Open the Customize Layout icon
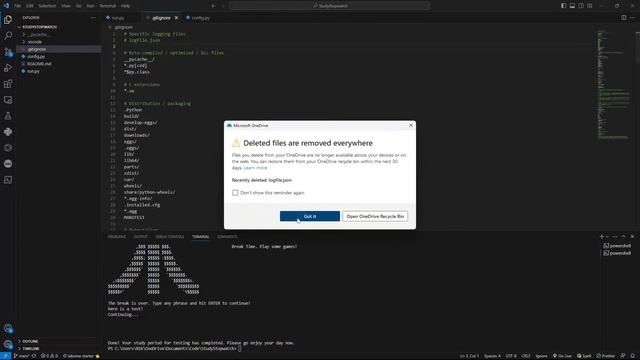The height and width of the screenshot is (360, 640). (590, 6)
